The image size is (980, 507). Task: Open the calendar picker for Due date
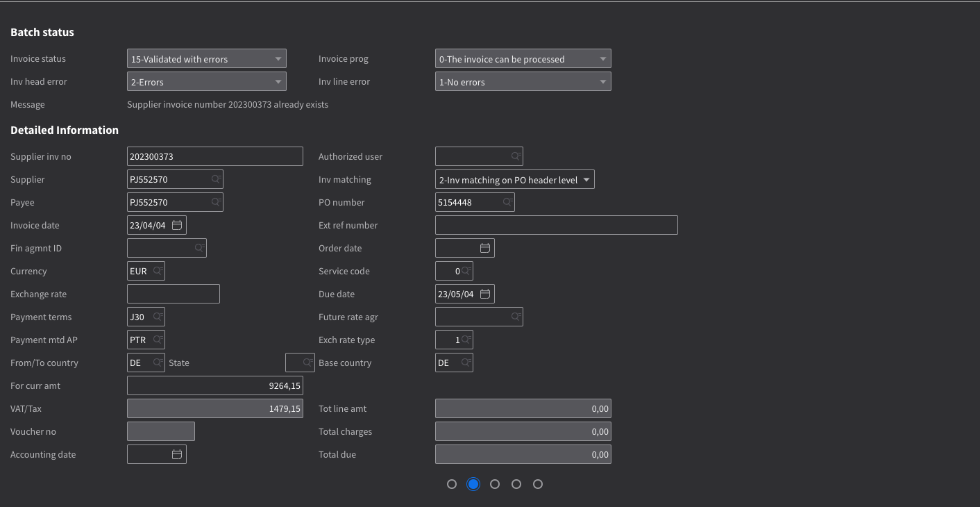(x=485, y=294)
